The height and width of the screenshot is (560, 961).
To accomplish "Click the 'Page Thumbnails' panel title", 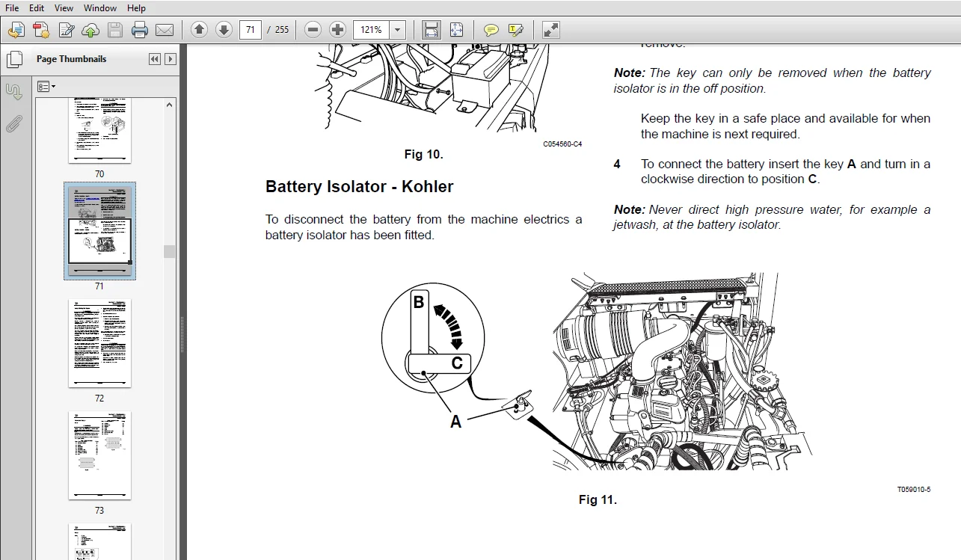I will point(72,59).
